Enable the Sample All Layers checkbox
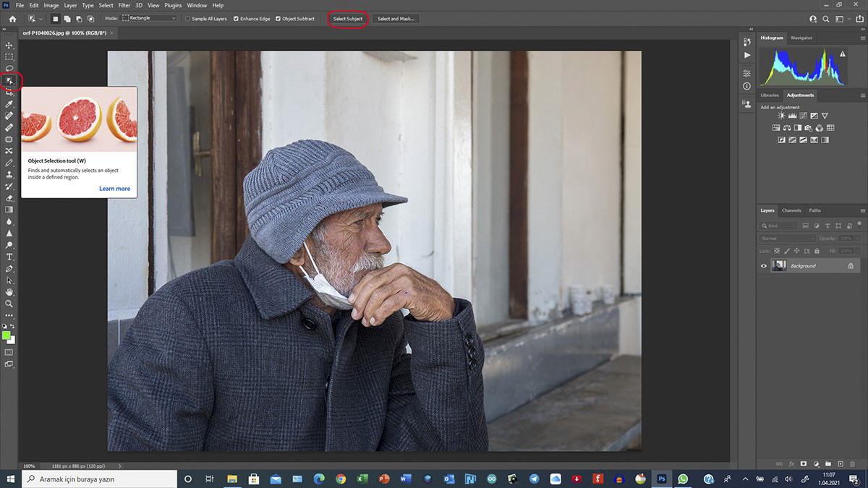Image resolution: width=868 pixels, height=488 pixels. pyautogui.click(x=188, y=19)
